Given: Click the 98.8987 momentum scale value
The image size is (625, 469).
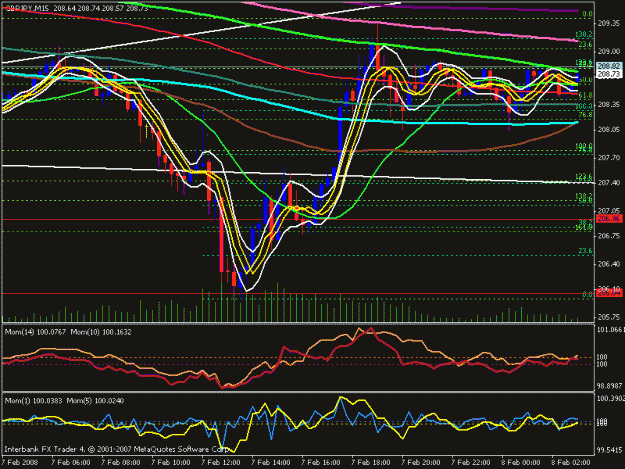Looking at the screenshot, I should tap(610, 386).
